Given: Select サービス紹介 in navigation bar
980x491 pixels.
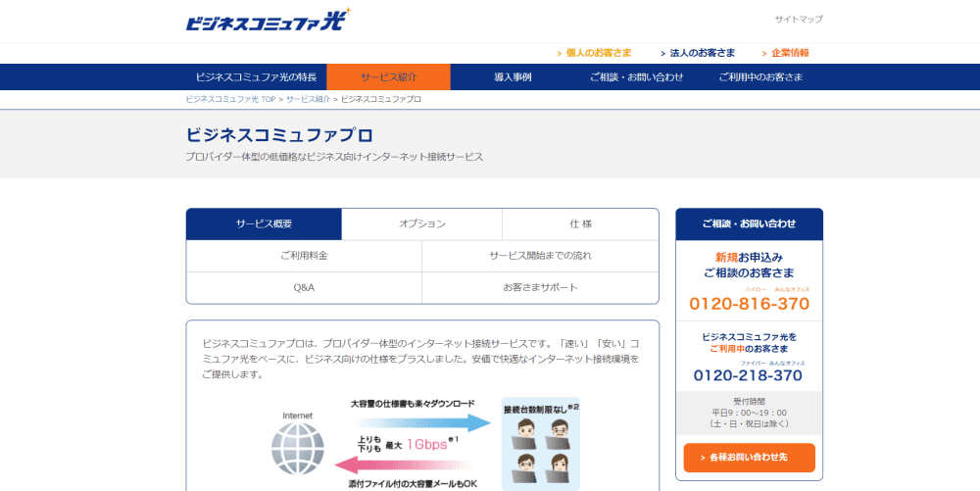Looking at the screenshot, I should tap(388, 76).
